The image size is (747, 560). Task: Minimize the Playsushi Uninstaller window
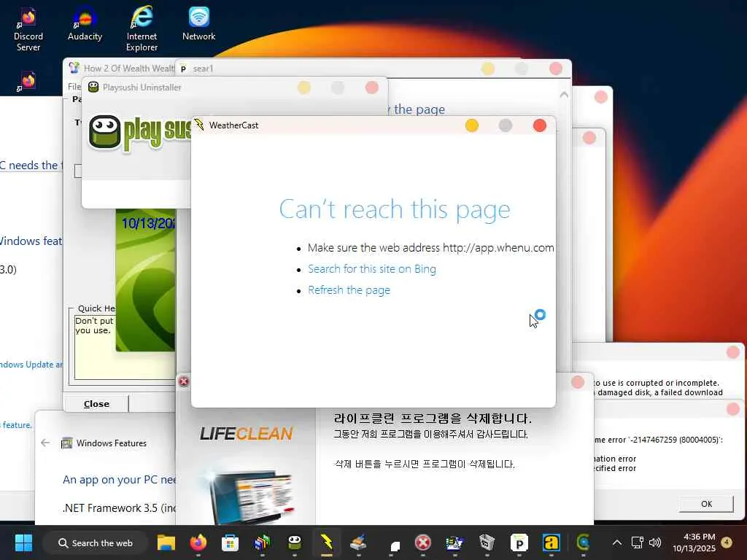[304, 87]
